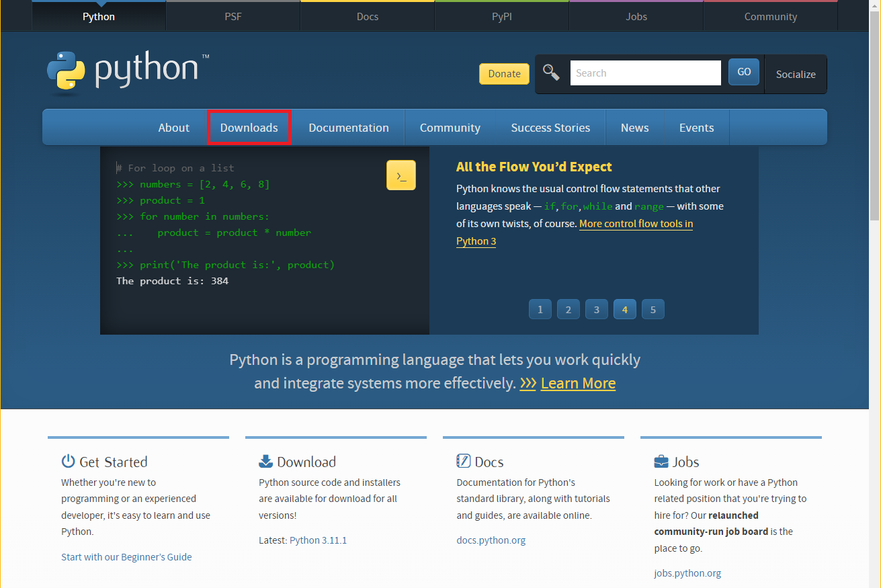Open the Success Stories menu item

click(550, 128)
